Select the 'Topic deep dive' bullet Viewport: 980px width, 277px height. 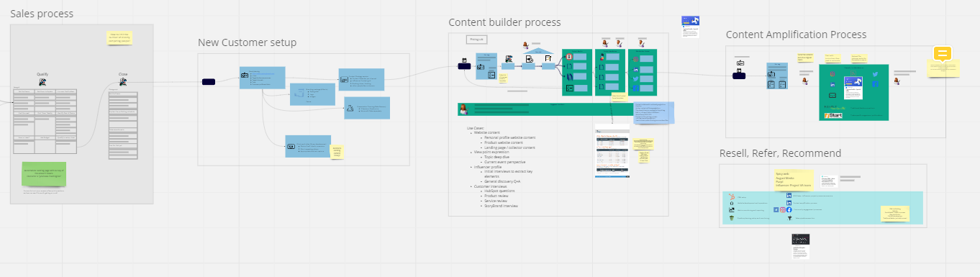click(x=496, y=158)
